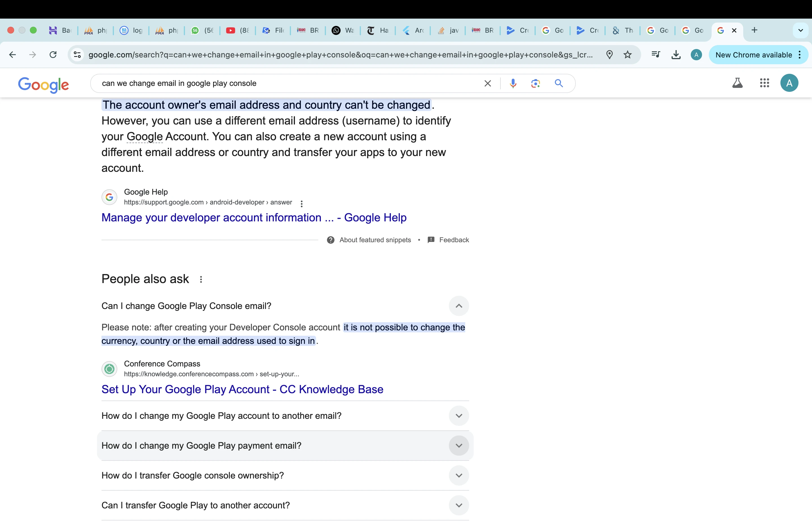The height and width of the screenshot is (525, 812).
Task: Click the blue magnifier search button
Action: point(559,83)
